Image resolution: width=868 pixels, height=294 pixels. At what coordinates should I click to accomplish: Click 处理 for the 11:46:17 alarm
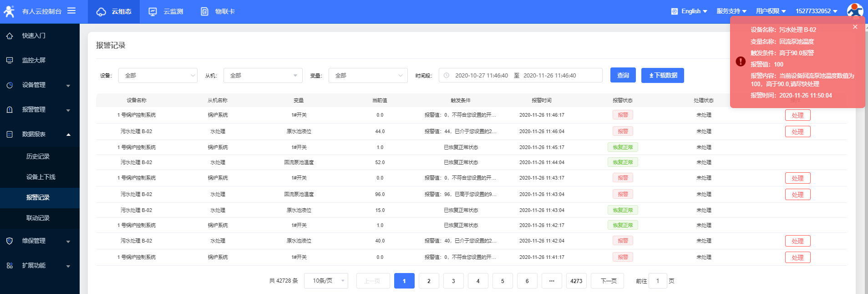coord(797,115)
